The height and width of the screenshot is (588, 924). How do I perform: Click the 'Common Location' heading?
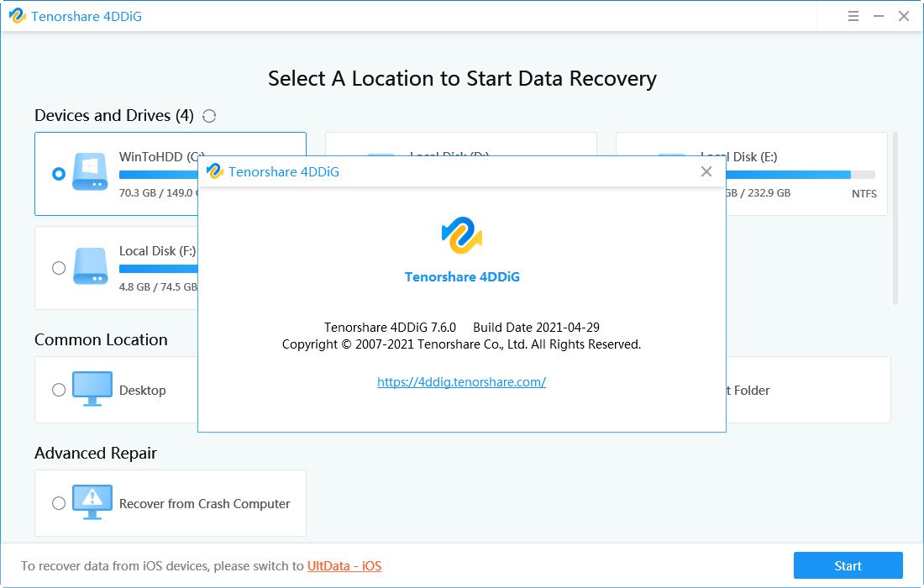(101, 340)
